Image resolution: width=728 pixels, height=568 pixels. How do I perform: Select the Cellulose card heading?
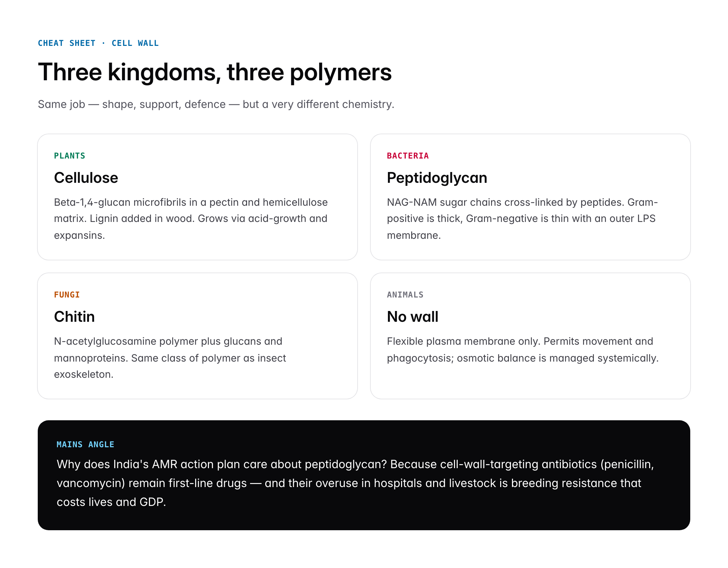pyautogui.click(x=86, y=178)
